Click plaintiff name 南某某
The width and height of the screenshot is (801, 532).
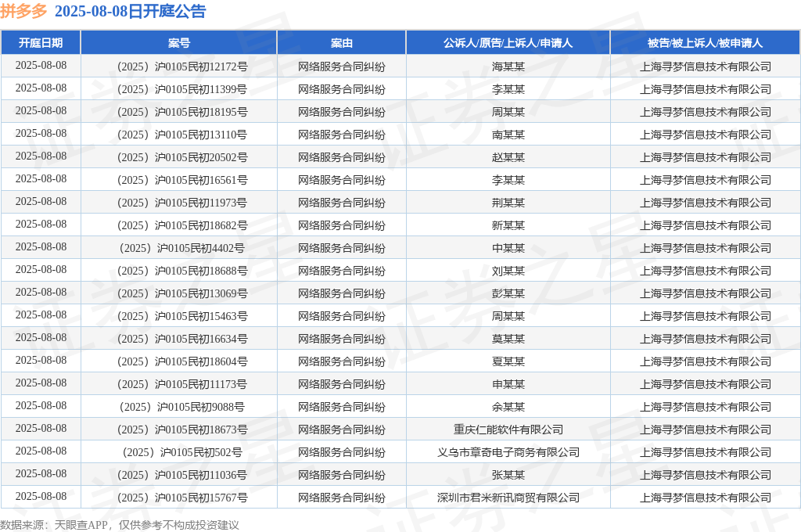click(x=508, y=135)
